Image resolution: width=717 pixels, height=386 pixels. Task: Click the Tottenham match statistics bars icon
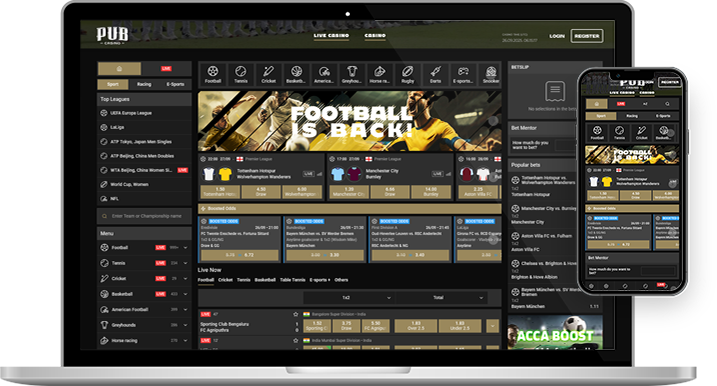click(320, 174)
